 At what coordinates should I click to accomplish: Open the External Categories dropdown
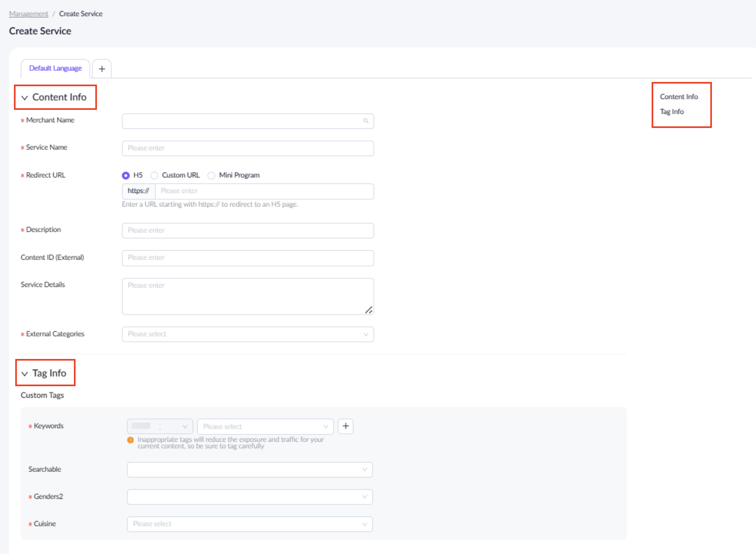(x=248, y=334)
